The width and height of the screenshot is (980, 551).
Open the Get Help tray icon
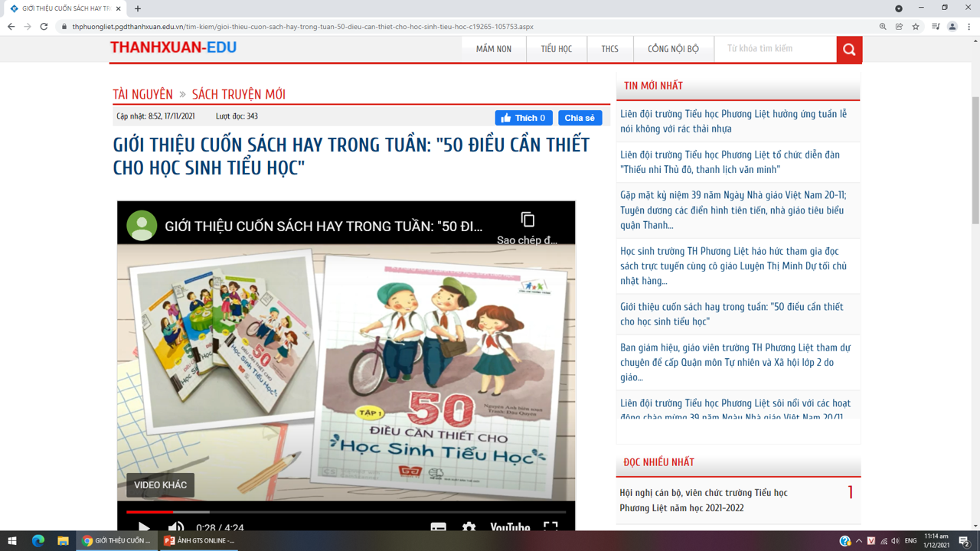844,541
